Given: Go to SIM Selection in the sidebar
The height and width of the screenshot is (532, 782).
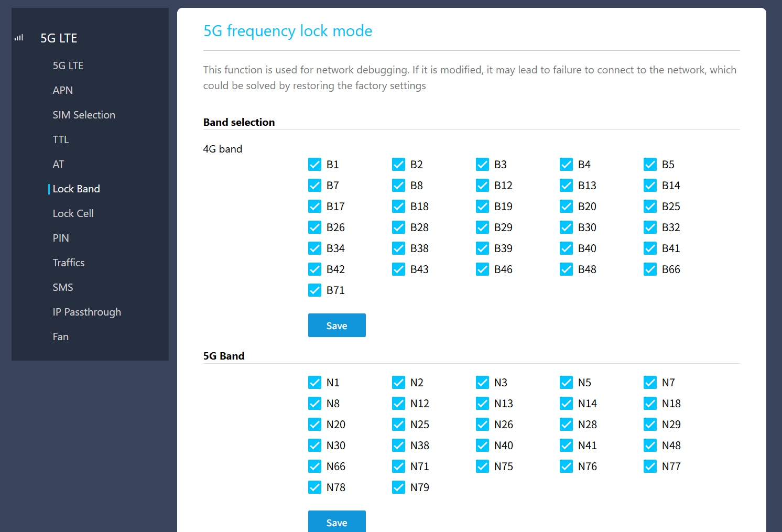Looking at the screenshot, I should coord(84,115).
